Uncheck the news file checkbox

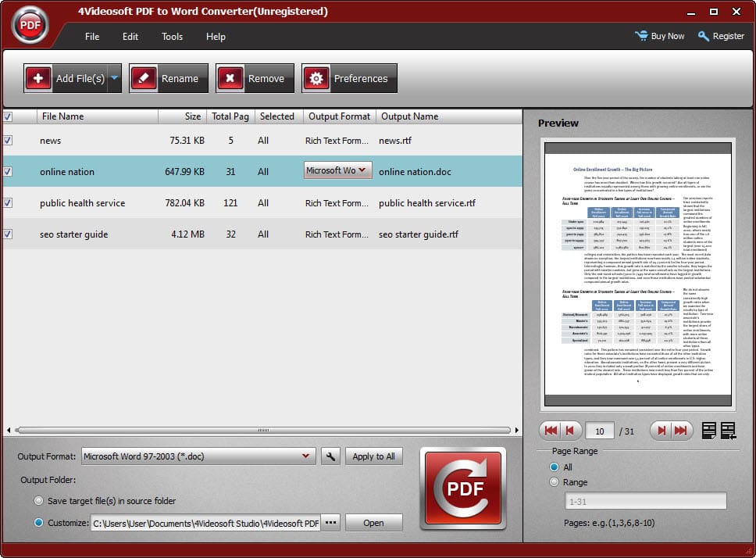point(9,141)
